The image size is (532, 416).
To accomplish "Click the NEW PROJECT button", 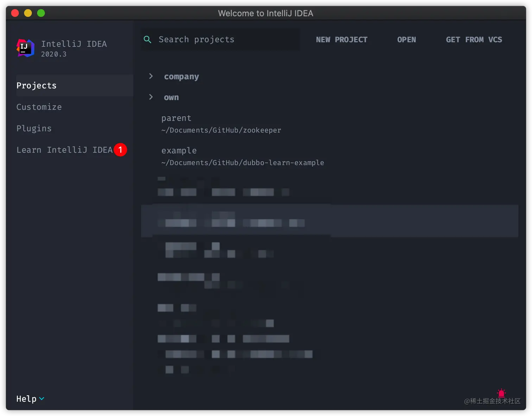I will tap(341, 40).
